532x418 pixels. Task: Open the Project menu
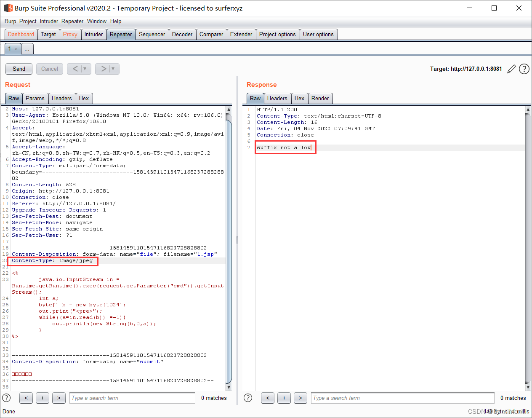pos(28,21)
